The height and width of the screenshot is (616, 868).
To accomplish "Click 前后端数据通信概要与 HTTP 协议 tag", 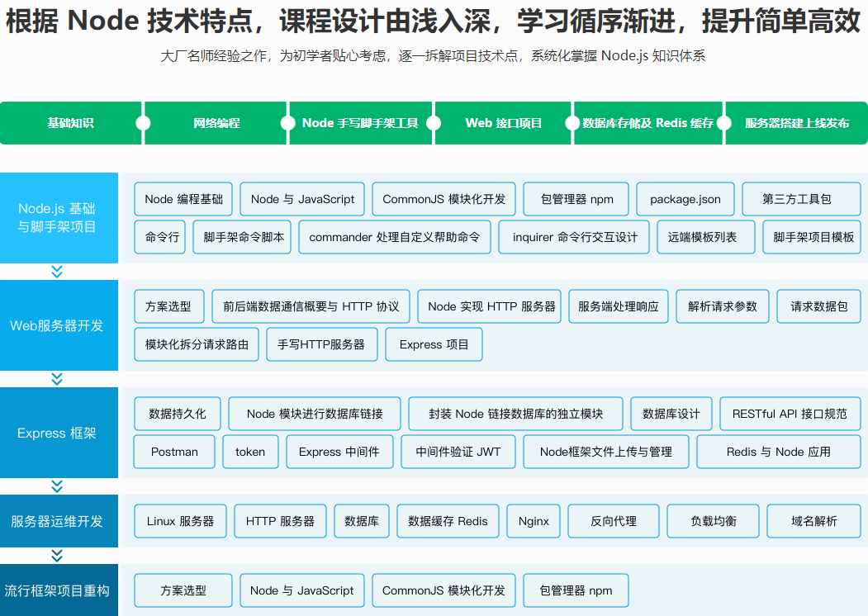I will tap(311, 306).
